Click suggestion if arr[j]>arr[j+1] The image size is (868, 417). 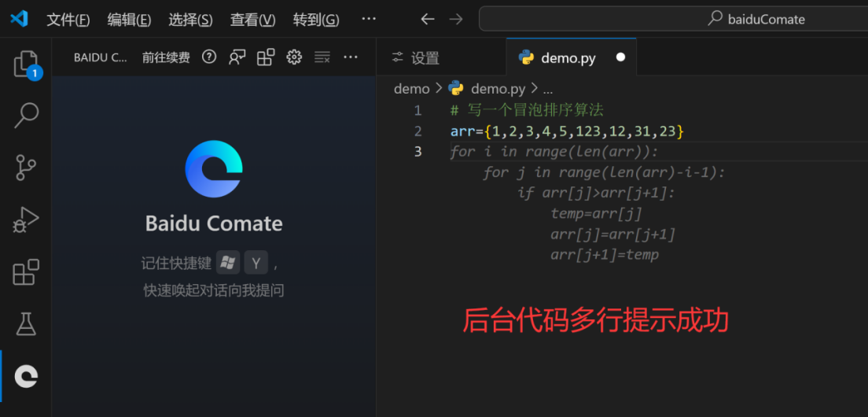pos(597,194)
